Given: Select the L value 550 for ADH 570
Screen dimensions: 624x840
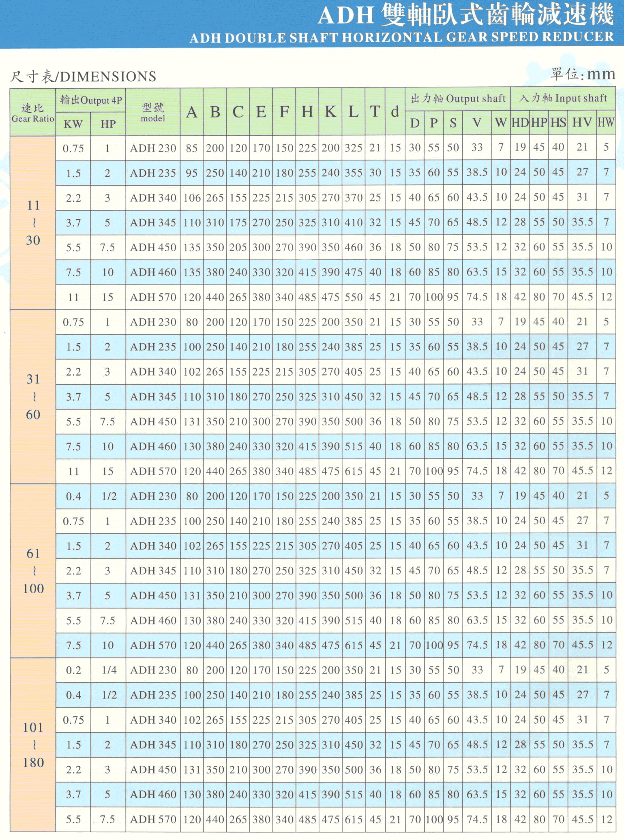Looking at the screenshot, I should 354,297.
